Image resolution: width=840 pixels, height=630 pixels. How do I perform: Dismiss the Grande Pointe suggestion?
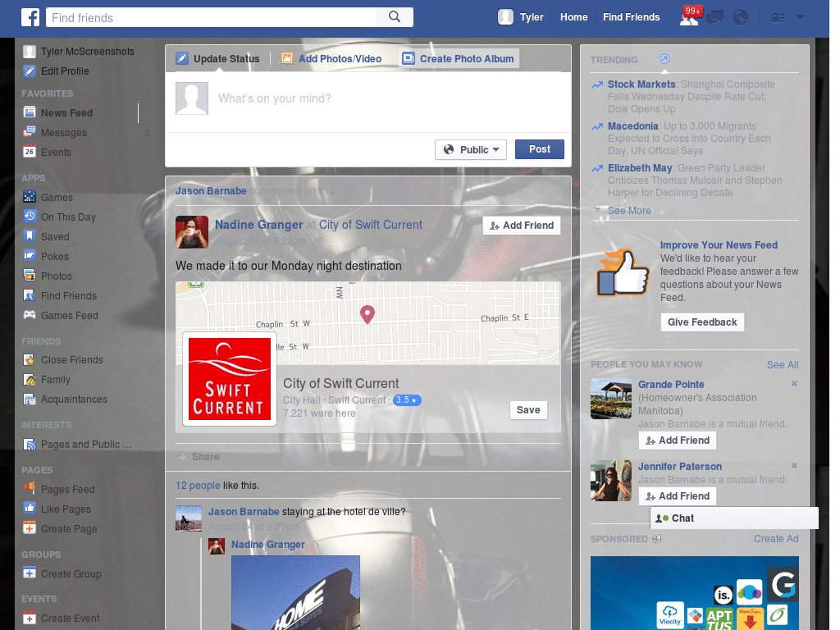tap(794, 384)
